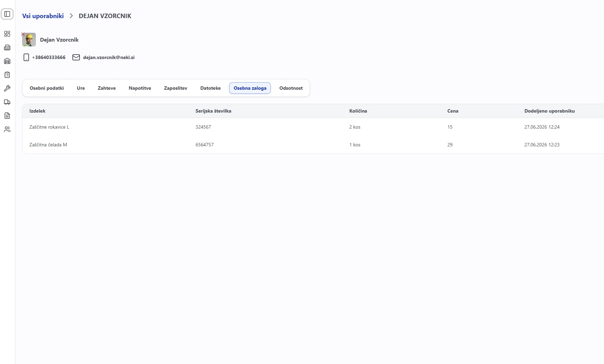This screenshot has height=364, width=604.
Task: Switch to Datoteke tab
Action: (211, 88)
